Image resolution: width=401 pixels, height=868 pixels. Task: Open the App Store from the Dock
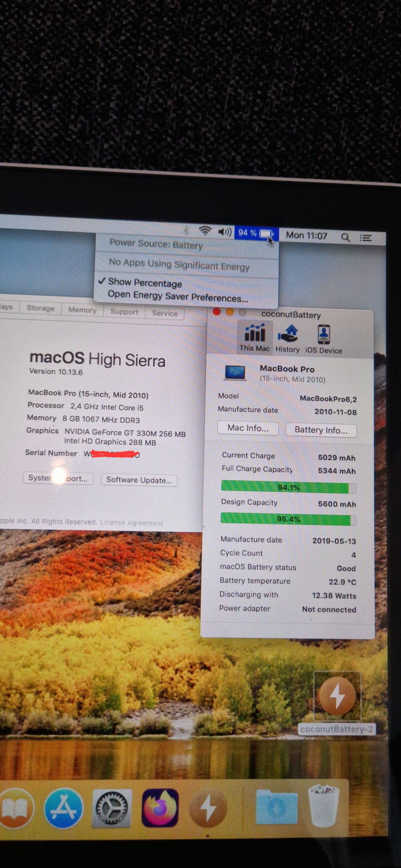[63, 808]
